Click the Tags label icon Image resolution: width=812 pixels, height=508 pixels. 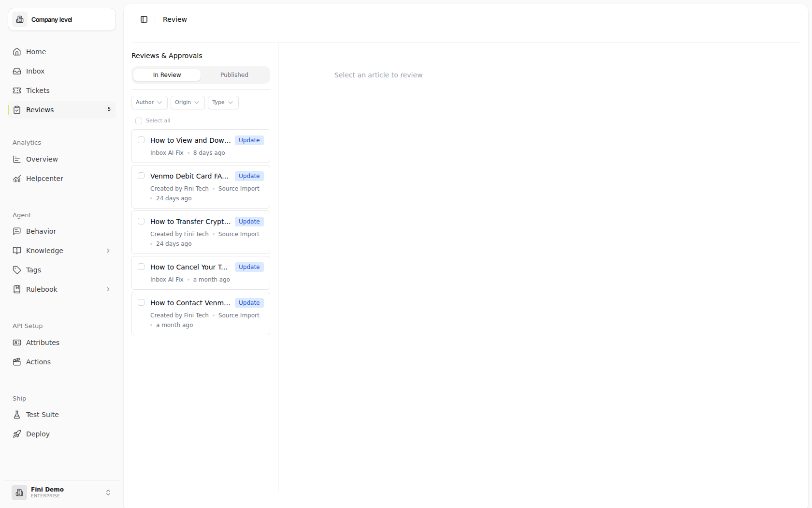[17, 270]
